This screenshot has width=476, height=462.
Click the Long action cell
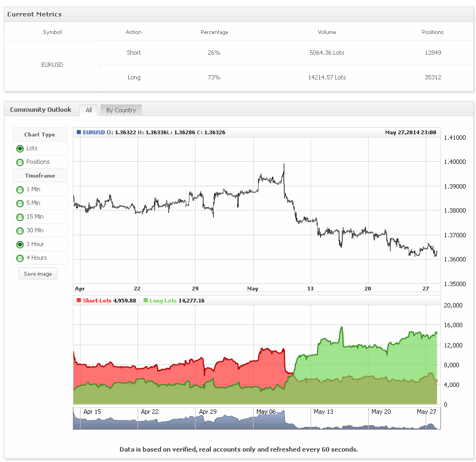click(134, 77)
